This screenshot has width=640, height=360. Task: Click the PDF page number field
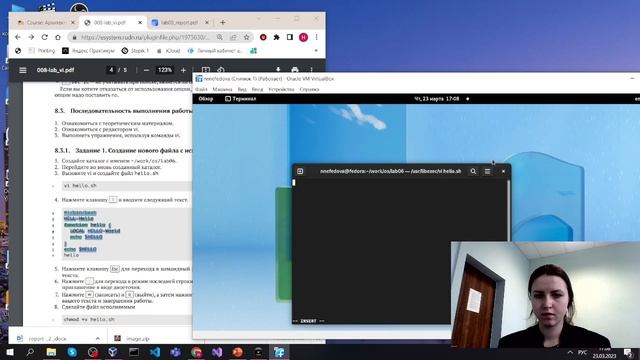[x=111, y=70]
